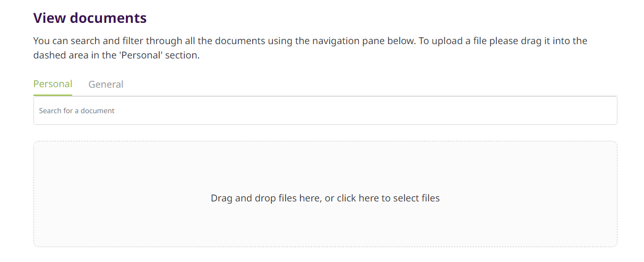Click the dashed file upload drop zone
Viewport: 644px width, 262px height.
tap(325, 194)
